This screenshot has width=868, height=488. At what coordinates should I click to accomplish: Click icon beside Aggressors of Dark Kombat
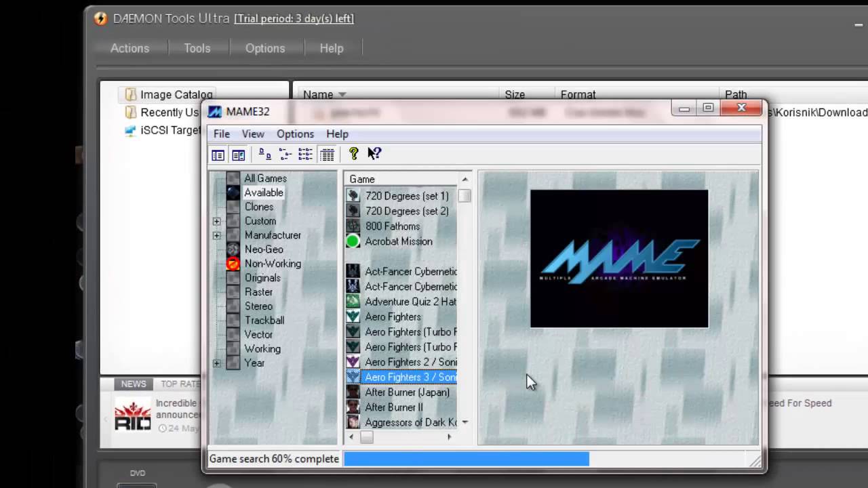coord(353,422)
